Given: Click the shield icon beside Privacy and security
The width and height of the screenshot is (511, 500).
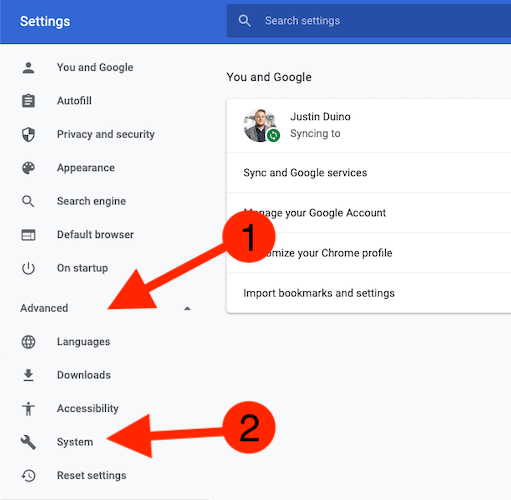Looking at the screenshot, I should click(x=28, y=134).
